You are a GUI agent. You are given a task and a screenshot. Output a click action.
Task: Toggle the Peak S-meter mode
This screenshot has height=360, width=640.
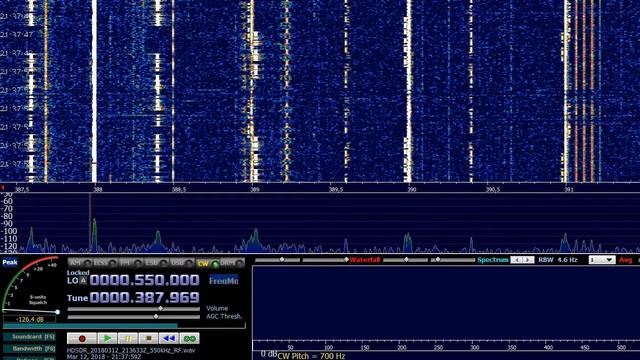tap(9, 262)
